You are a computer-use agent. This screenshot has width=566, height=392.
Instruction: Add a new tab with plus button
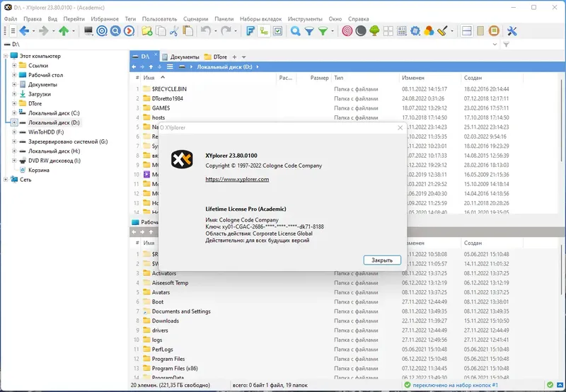tap(234, 57)
